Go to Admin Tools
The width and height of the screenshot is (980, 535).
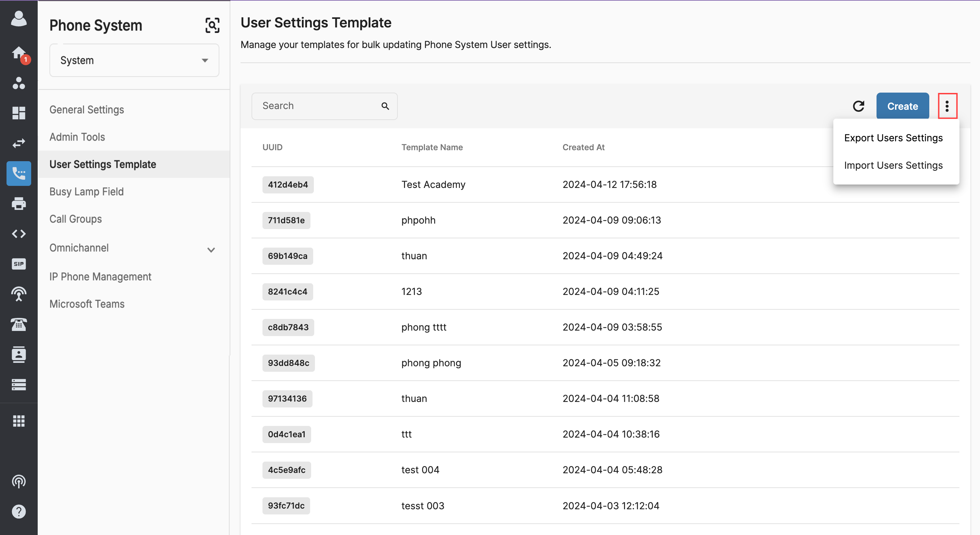coord(77,137)
